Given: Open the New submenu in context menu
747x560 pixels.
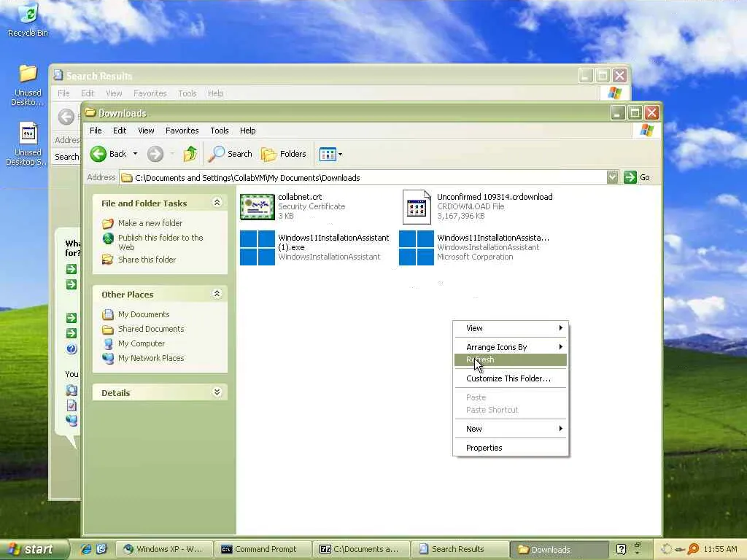Looking at the screenshot, I should pos(511,429).
